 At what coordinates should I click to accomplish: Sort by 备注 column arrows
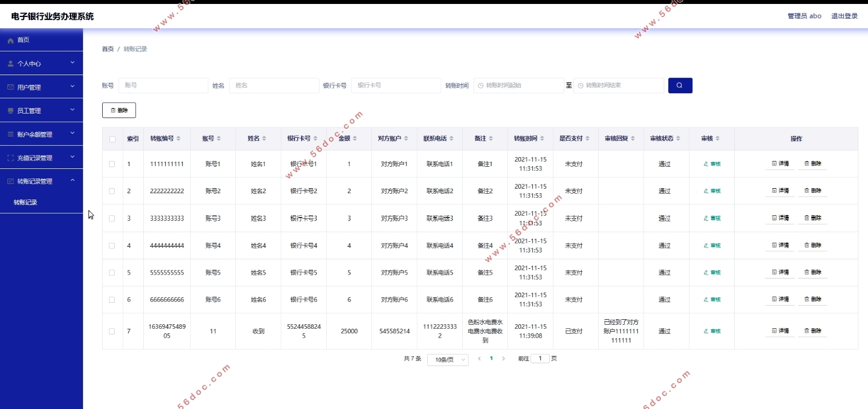491,138
